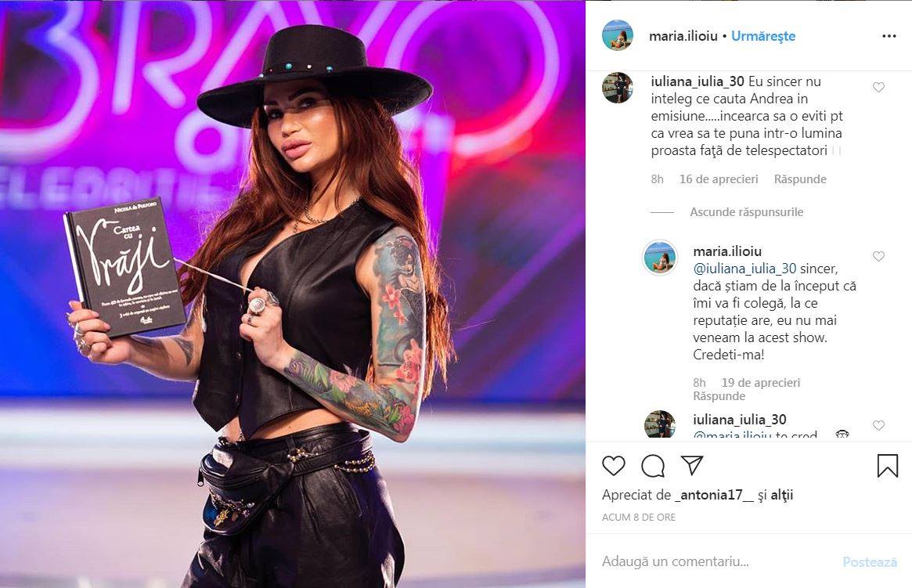Share post using paper plane icon
The image size is (912, 588).
point(692,465)
